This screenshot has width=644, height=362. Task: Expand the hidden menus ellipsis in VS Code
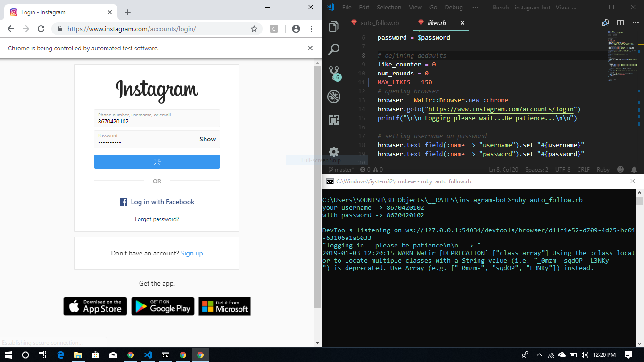coord(475,7)
